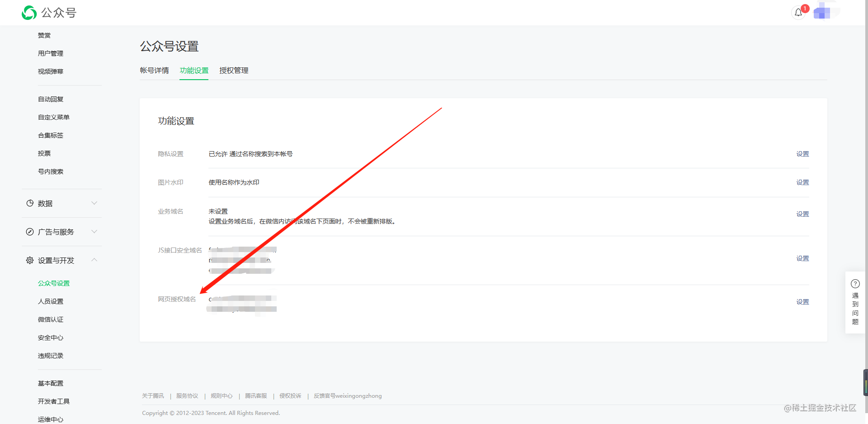Open 运维中心 in the sidebar
The width and height of the screenshot is (868, 424).
pos(51,419)
